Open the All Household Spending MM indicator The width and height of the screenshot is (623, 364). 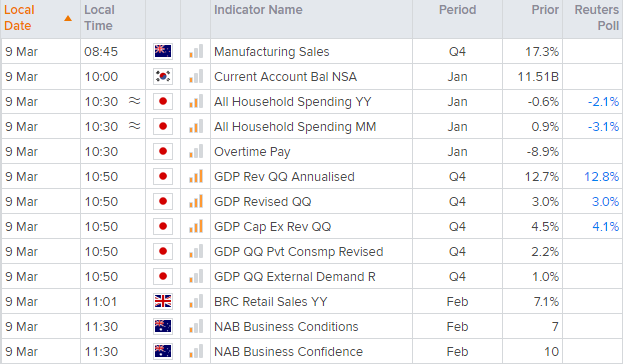click(x=295, y=126)
